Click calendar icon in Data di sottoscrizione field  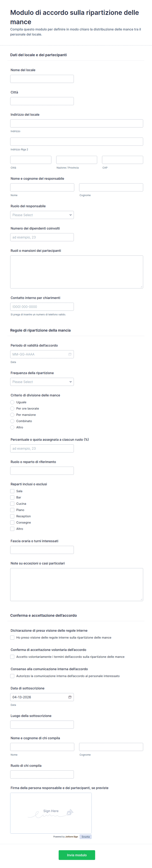[x=70, y=697]
